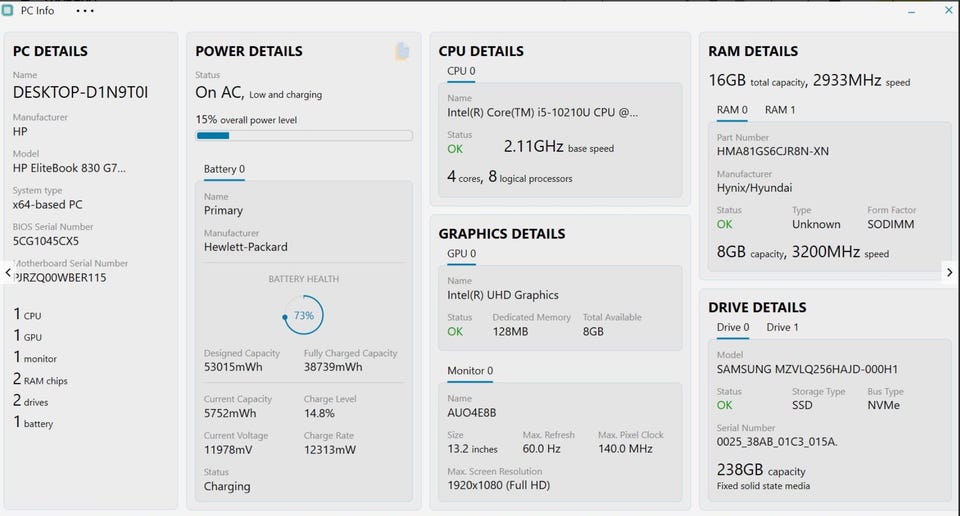Click the PC Info app icon

[x=9, y=11]
